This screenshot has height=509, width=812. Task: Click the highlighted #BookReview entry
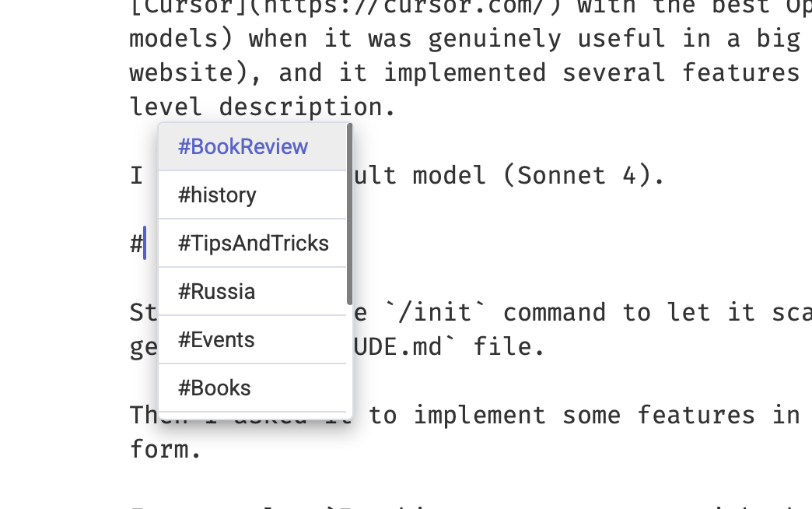tap(243, 146)
